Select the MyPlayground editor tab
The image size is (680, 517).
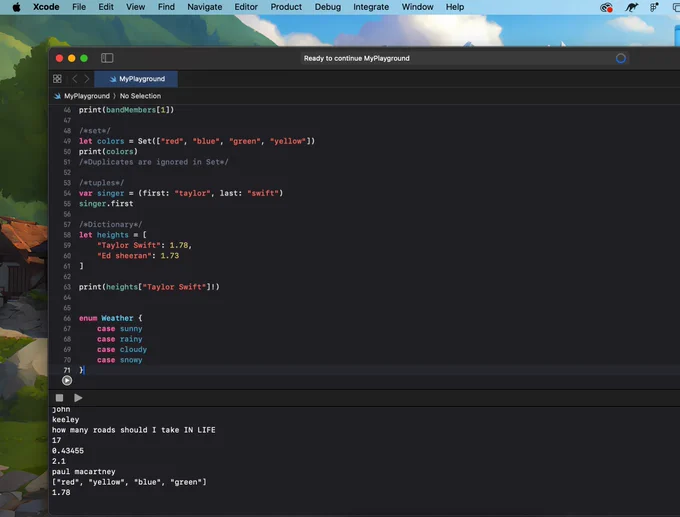click(136, 79)
